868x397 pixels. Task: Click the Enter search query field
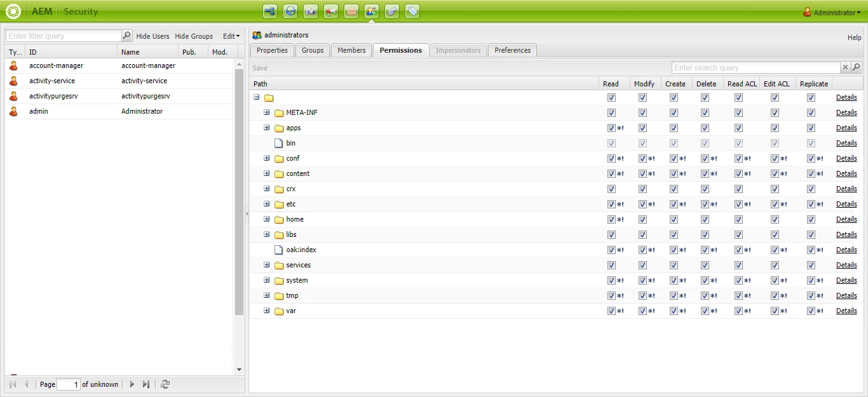click(x=756, y=67)
